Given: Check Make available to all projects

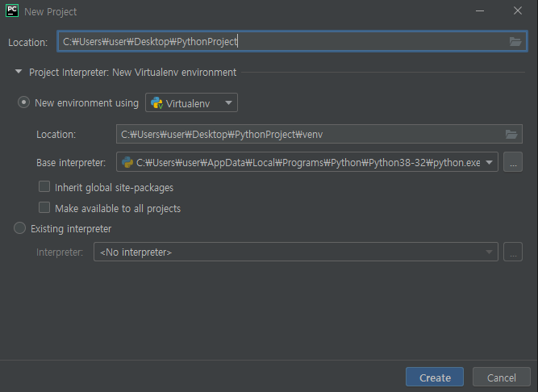Looking at the screenshot, I should (x=44, y=208).
